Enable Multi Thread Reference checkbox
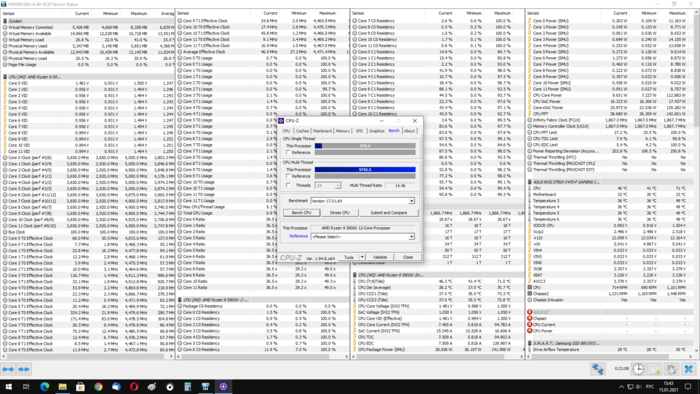This screenshot has width=700, height=394. tap(288, 176)
